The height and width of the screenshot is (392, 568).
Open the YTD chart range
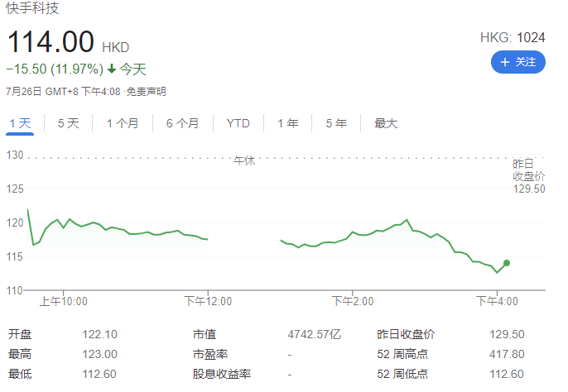click(238, 123)
